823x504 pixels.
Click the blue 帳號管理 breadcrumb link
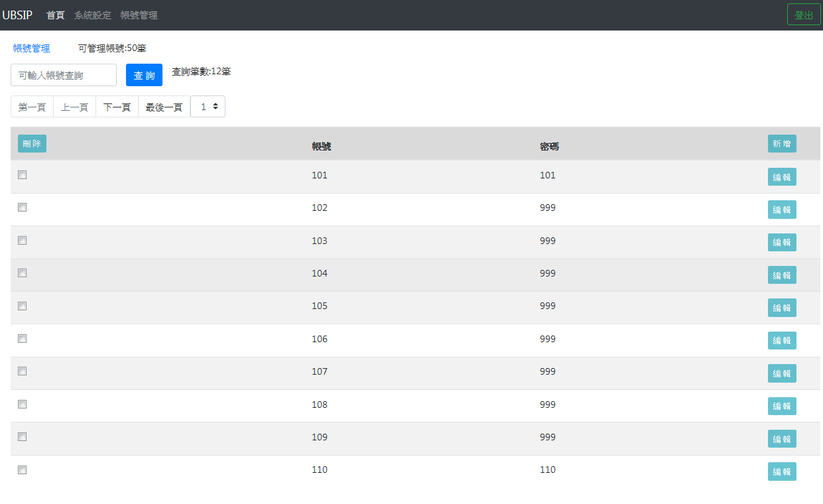pos(32,48)
